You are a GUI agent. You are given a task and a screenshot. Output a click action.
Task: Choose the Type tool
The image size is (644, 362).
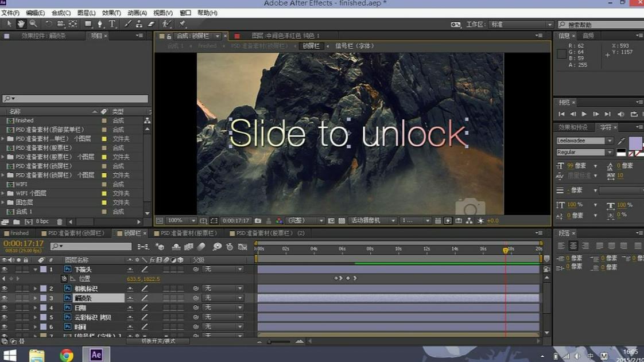[113, 24]
